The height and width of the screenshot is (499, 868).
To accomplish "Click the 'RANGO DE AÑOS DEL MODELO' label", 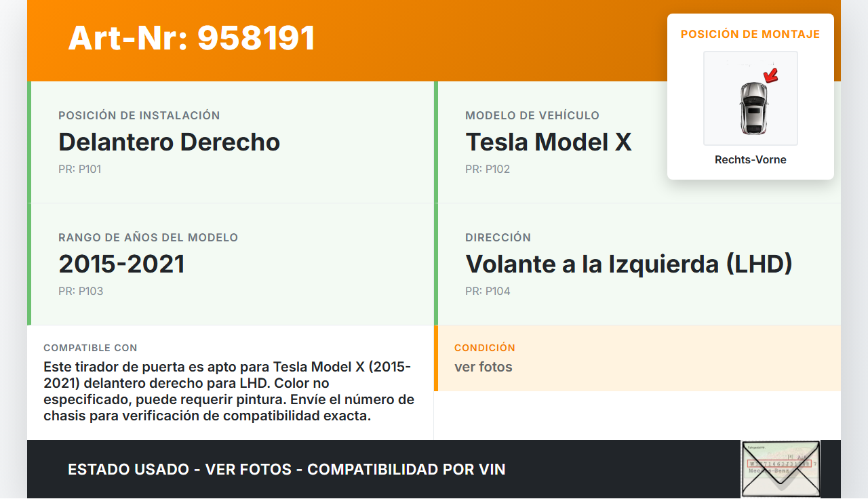I will coord(149,237).
